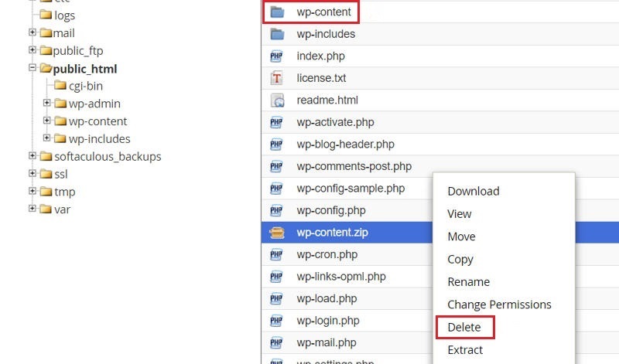
Task: Choose Download from the context menu
Action: click(474, 191)
